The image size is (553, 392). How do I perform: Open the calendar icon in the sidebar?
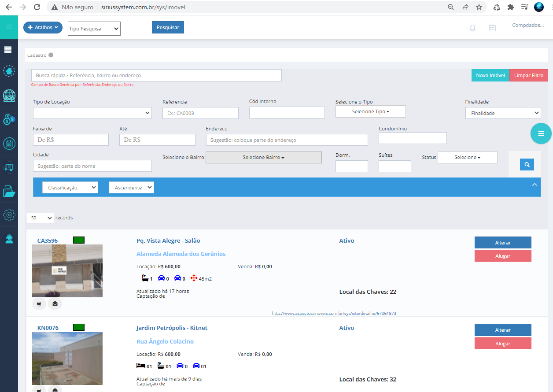pyautogui.click(x=9, y=143)
